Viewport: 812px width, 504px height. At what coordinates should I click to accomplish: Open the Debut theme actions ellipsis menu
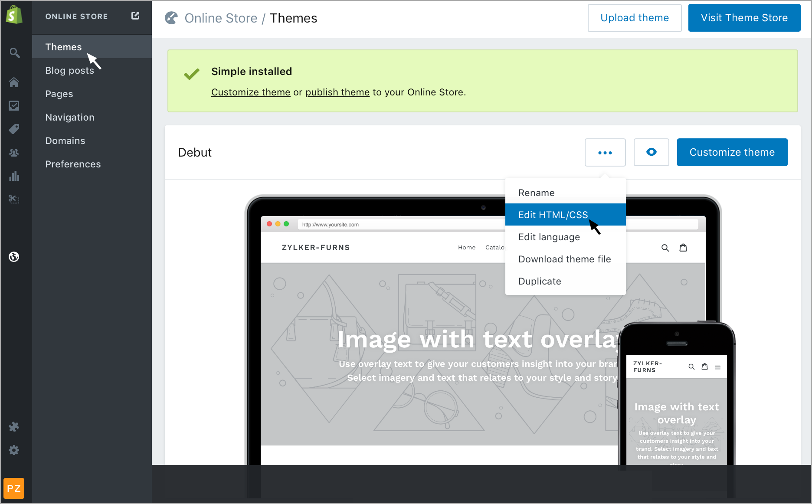tap(605, 152)
